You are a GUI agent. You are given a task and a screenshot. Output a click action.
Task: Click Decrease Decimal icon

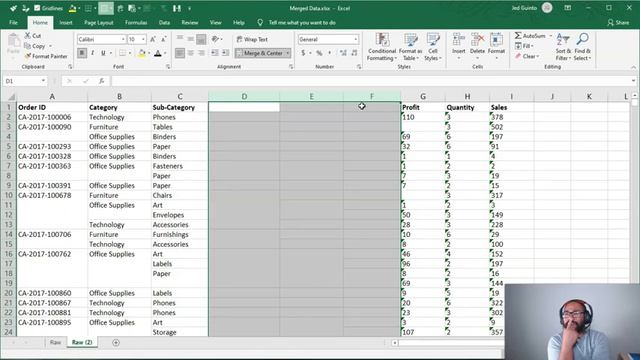[x=354, y=53]
